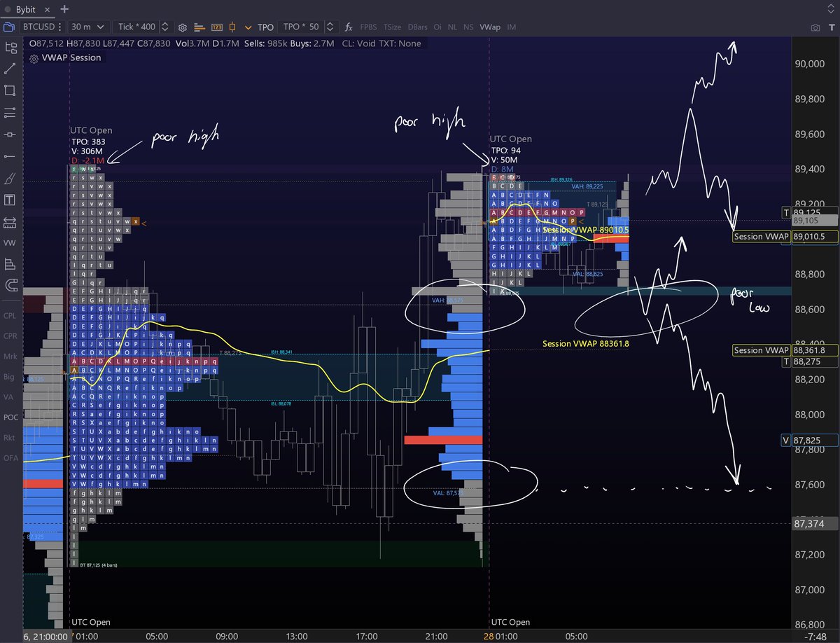The width and height of the screenshot is (840, 643).
Task: Click the up stepper arrow next to Tick * 400
Action: [x=164, y=23]
